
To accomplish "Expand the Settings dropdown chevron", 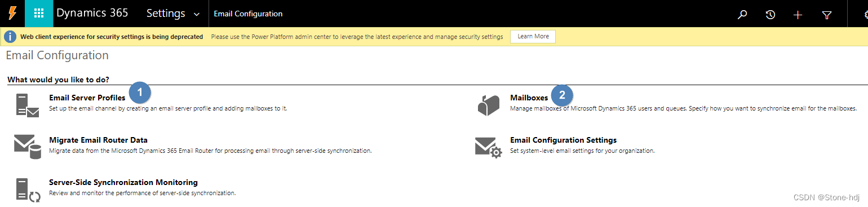I will 196,14.
